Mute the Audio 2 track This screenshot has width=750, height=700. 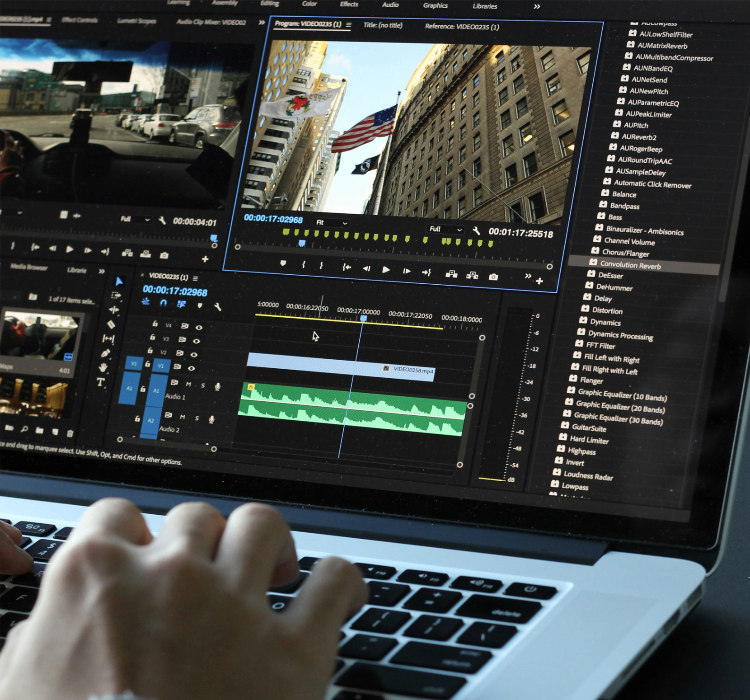click(x=183, y=417)
